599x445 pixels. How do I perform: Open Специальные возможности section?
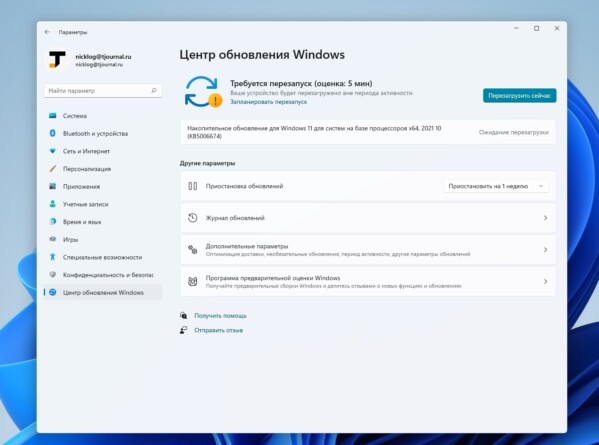click(103, 257)
